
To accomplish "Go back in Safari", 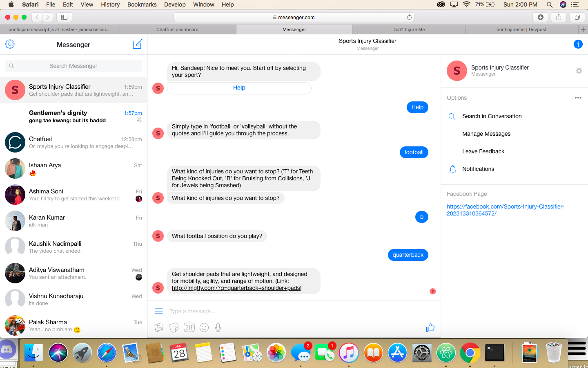I will click(37, 17).
